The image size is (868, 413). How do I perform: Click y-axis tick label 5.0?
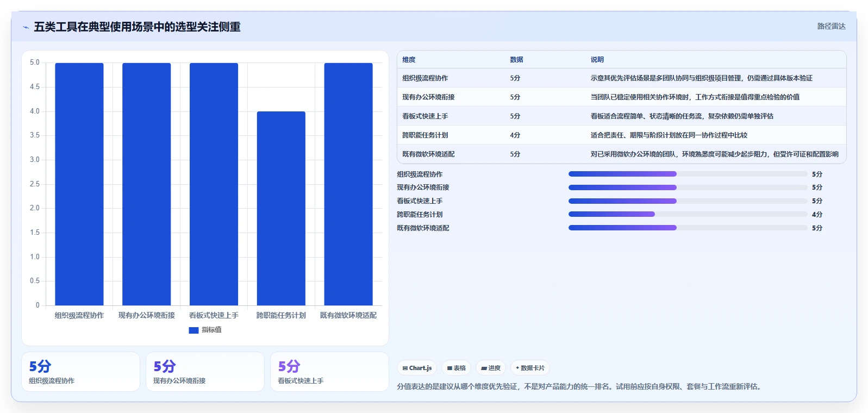(35, 62)
